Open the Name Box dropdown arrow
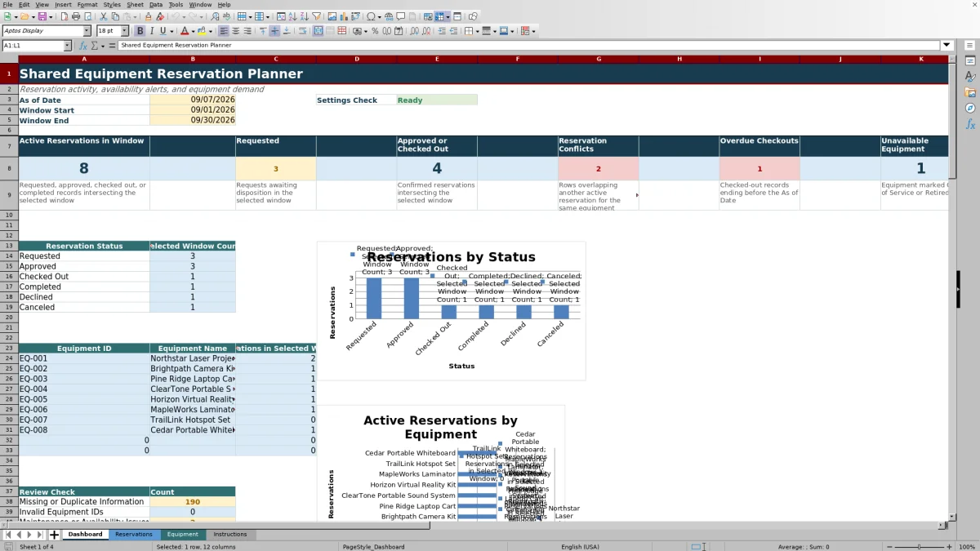 pos(66,46)
